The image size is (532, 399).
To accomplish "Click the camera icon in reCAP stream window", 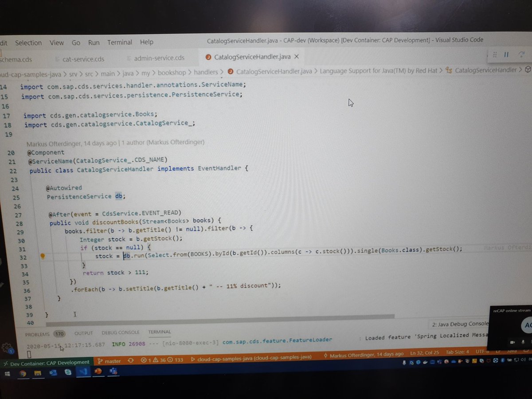I will coord(512,342).
